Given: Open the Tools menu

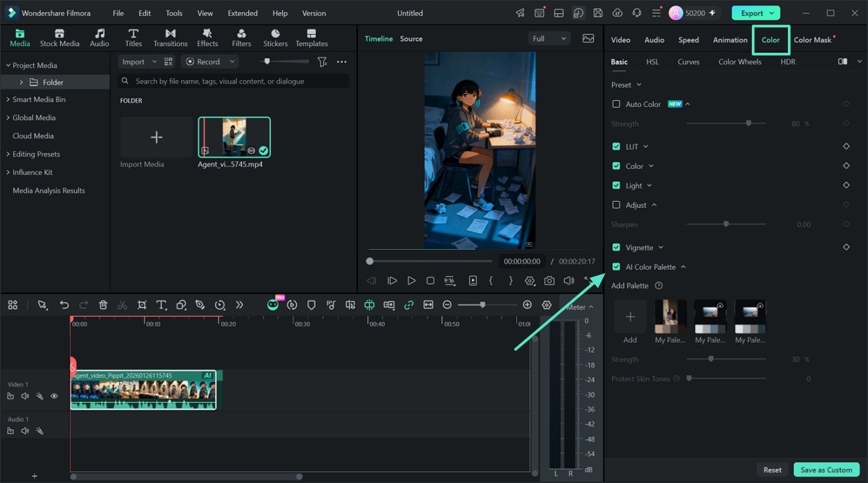Looking at the screenshot, I should click(174, 13).
